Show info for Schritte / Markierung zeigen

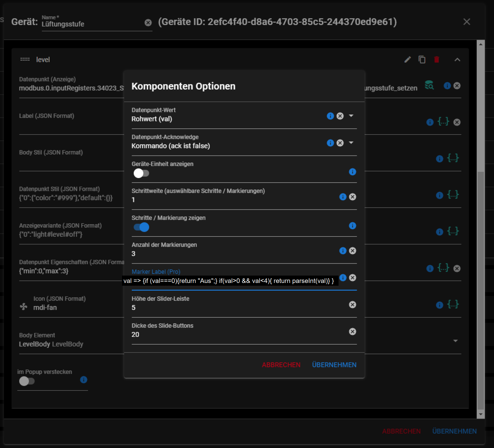click(352, 226)
